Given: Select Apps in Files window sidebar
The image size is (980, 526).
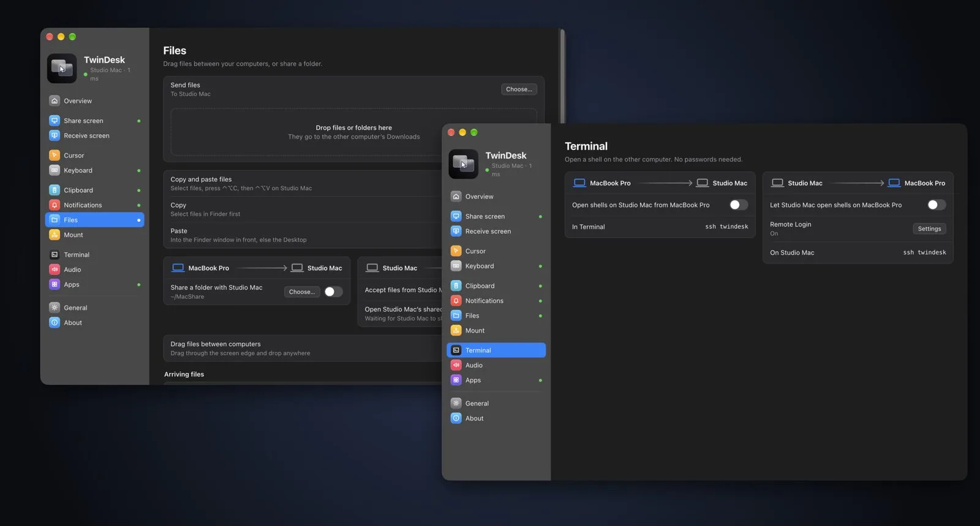Looking at the screenshot, I should click(x=95, y=285).
